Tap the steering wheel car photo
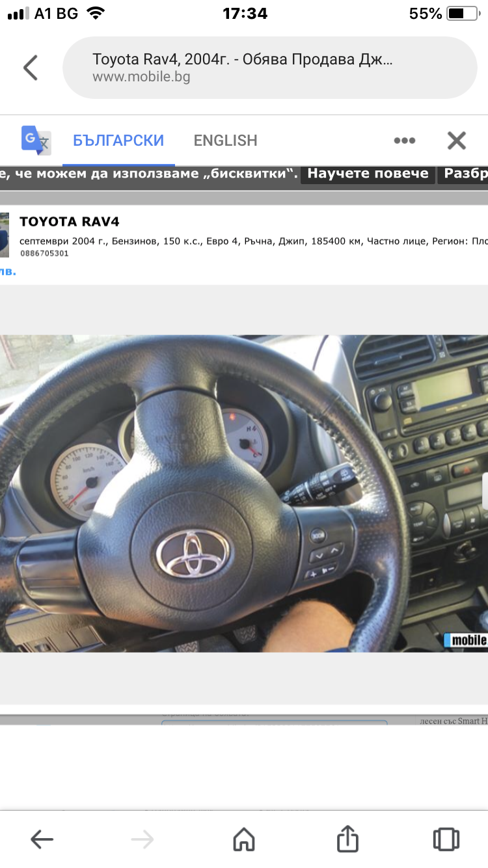The width and height of the screenshot is (488, 868). tap(243, 493)
